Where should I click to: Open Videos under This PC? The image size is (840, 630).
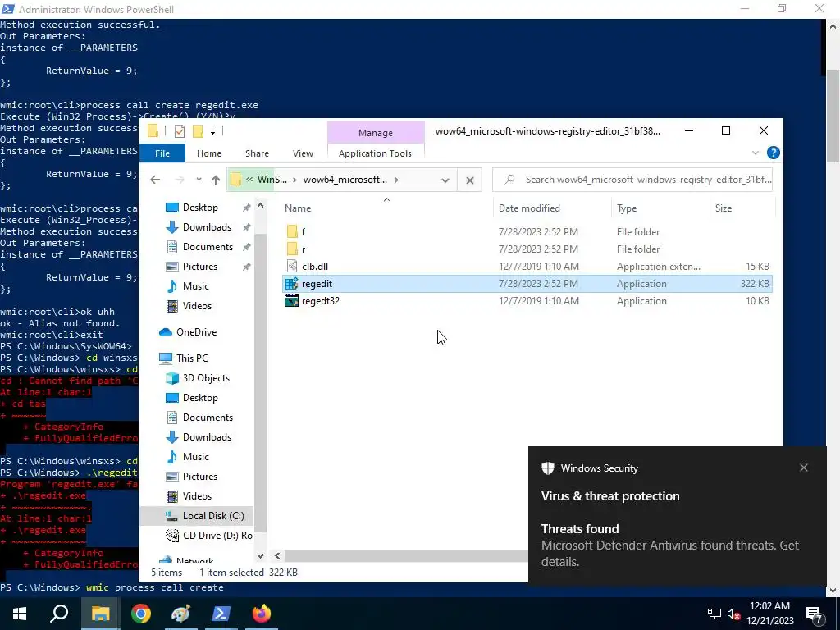pos(197,496)
